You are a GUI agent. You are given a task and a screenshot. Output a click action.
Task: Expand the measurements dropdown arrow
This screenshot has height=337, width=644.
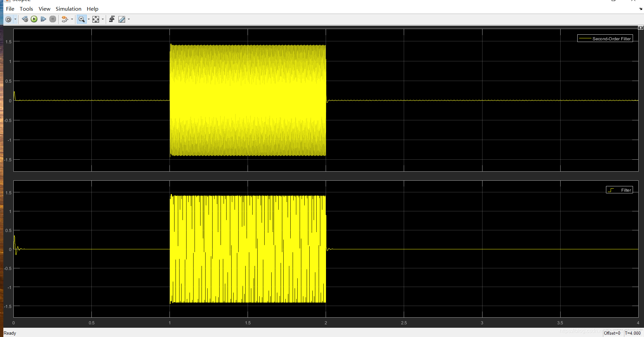129,19
